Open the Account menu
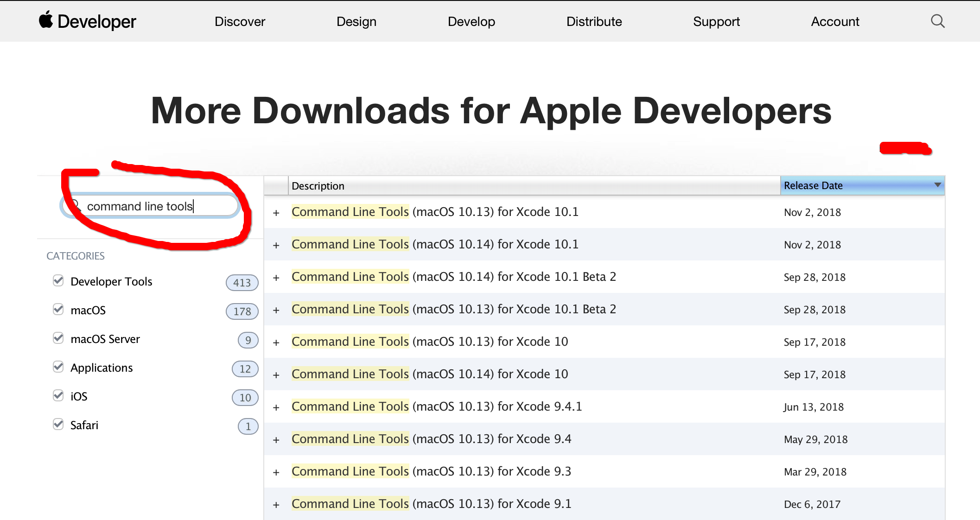 pos(835,21)
